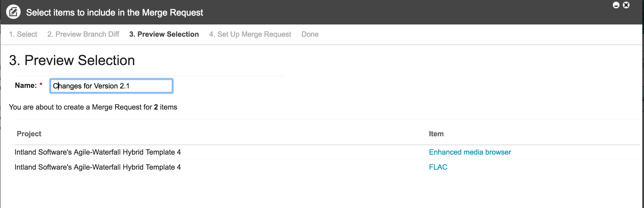Minimize the Merge Request dialog
Viewport: 644px width, 208px height.
click(616, 5)
